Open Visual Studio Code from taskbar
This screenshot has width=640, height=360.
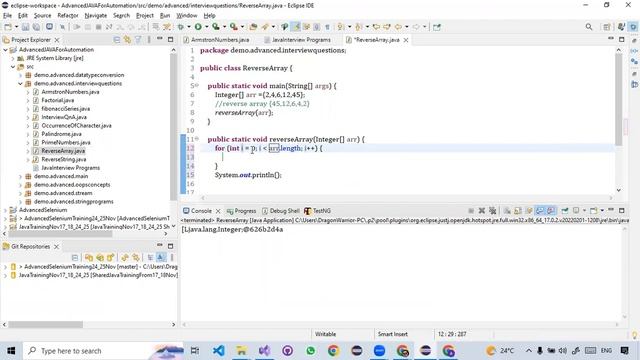point(218,351)
